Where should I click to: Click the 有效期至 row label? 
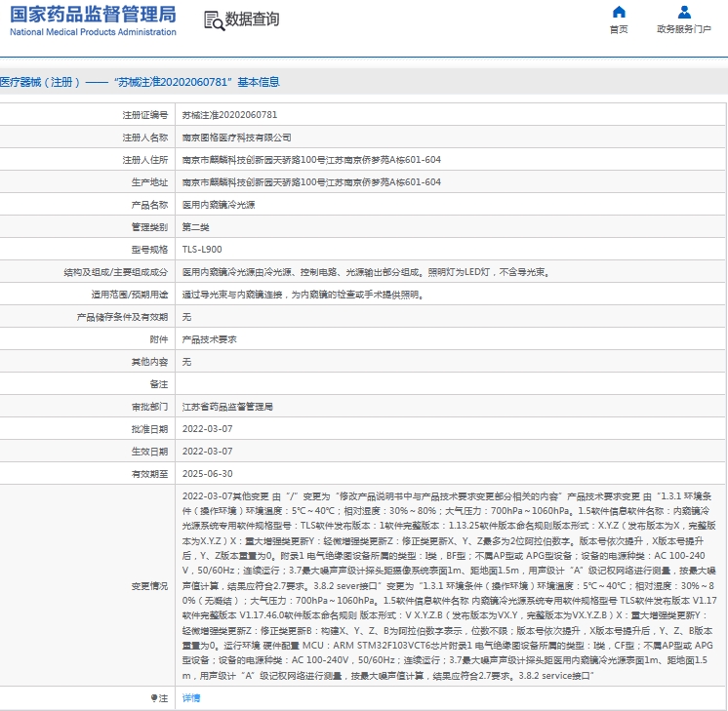click(149, 474)
